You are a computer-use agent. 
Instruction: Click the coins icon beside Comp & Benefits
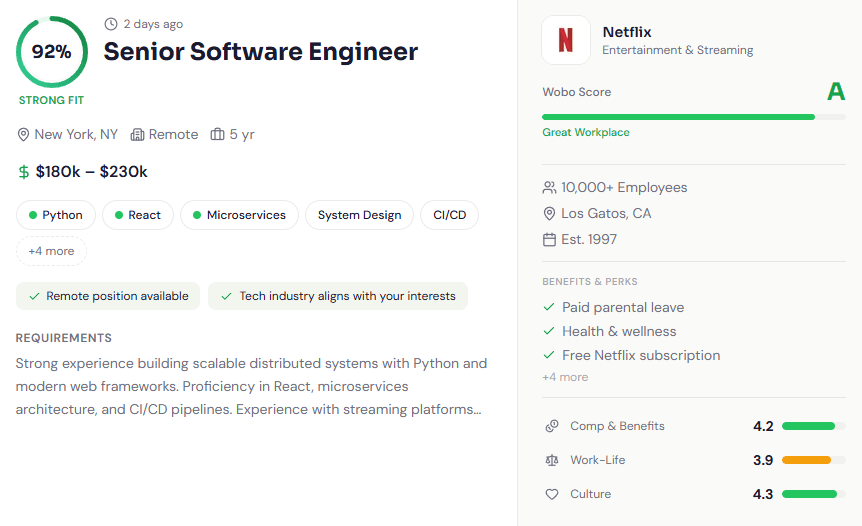tap(552, 426)
